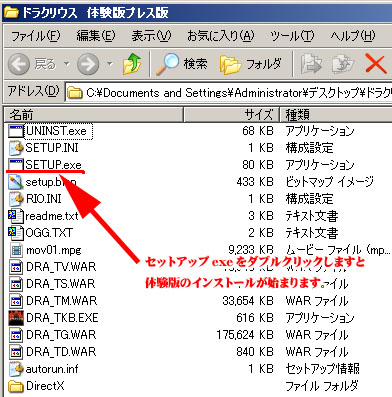The width and height of the screenshot is (392, 397).
Task: Click the folder icon in address bar
Action: click(75, 93)
